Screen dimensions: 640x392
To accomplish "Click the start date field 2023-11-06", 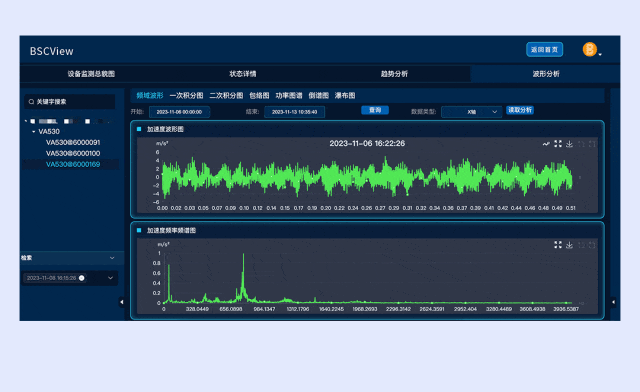I will click(179, 112).
